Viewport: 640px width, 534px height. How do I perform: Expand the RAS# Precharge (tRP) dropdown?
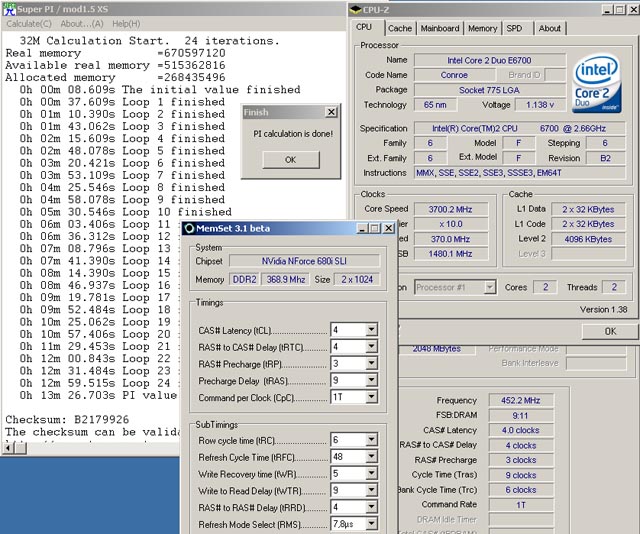371,363
